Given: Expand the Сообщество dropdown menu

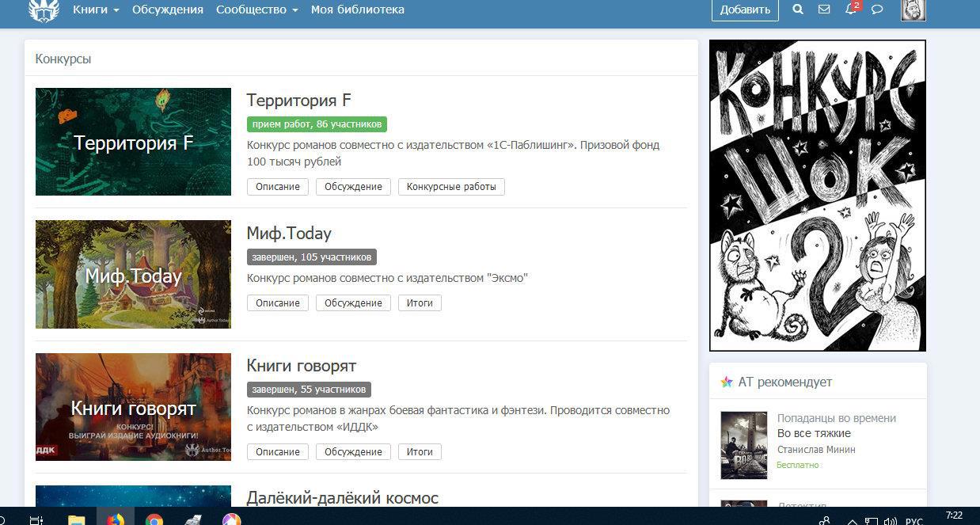Looking at the screenshot, I should click(x=256, y=10).
